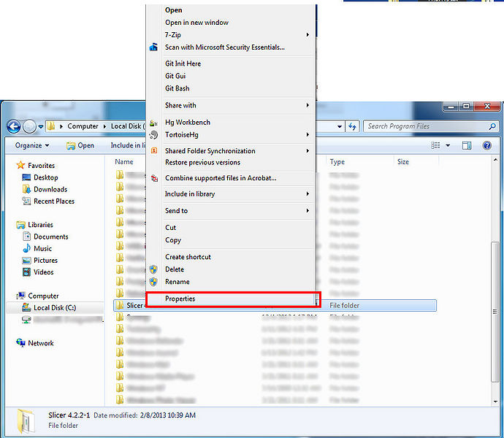
Task: Click the shield icon next to Delete
Action: click(x=153, y=269)
